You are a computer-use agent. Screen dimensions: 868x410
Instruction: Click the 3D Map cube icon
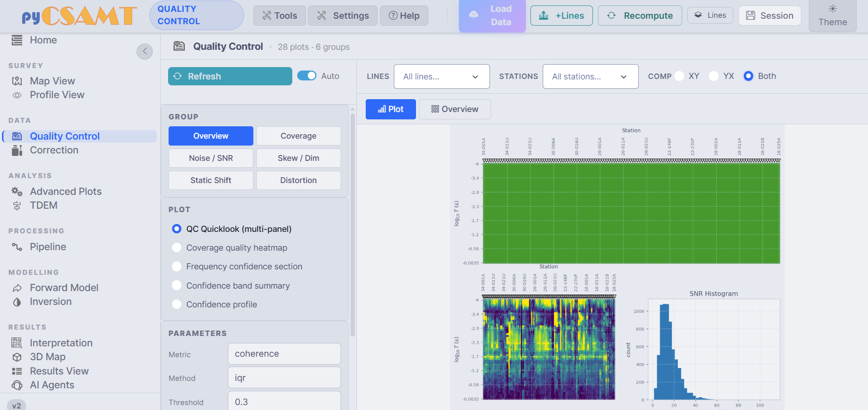[x=17, y=357]
